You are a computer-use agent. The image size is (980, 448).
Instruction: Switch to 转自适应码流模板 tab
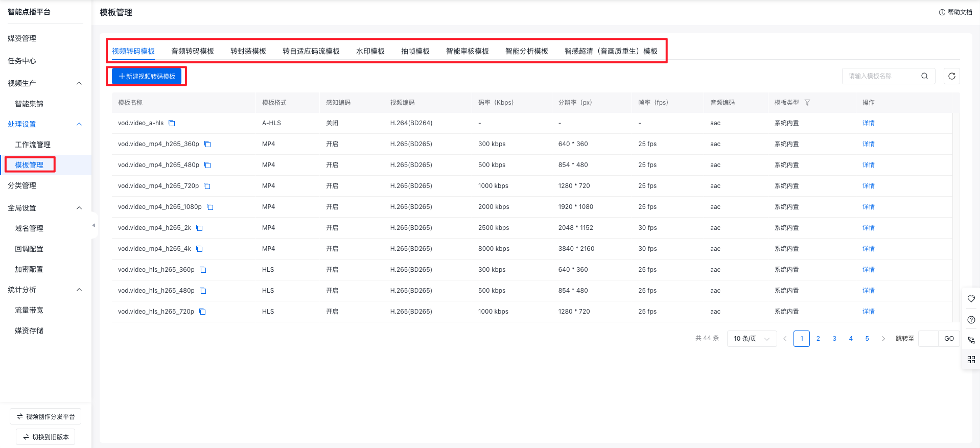pos(311,51)
